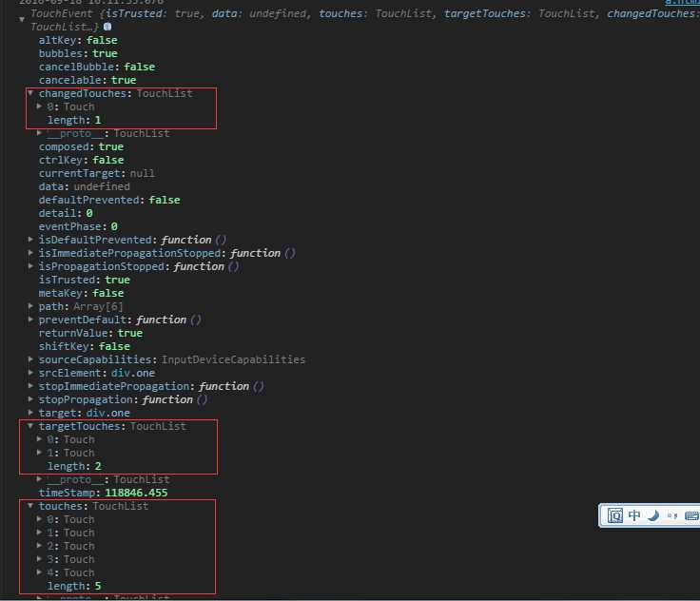Image resolution: width=700 pixels, height=601 pixels.
Task: Click the IME toolbar logo icon
Action: 614,515
